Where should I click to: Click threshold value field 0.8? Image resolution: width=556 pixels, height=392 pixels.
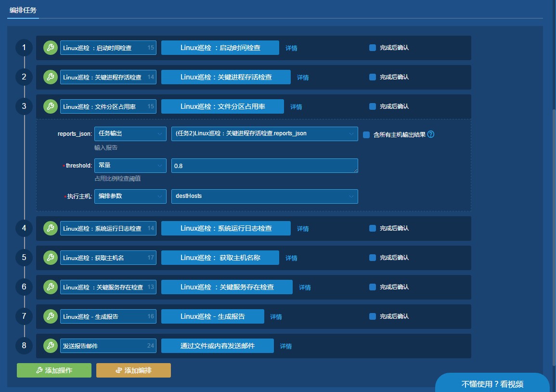click(265, 166)
